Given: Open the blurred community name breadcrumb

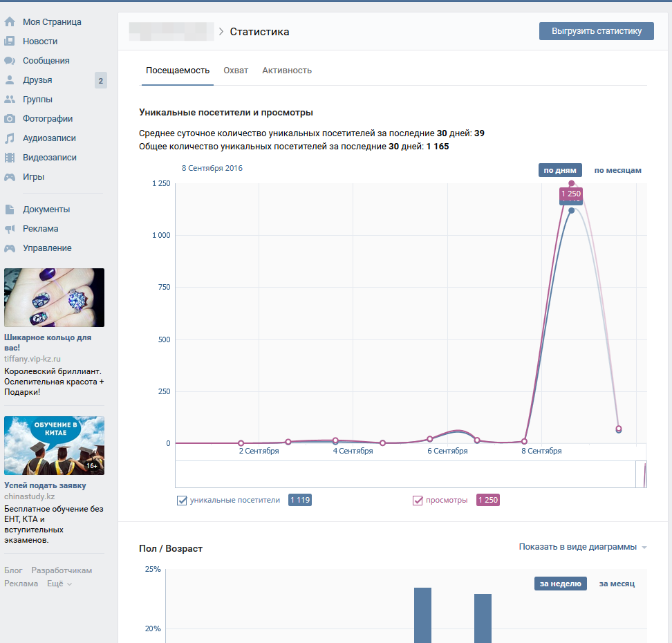Looking at the screenshot, I should (171, 31).
